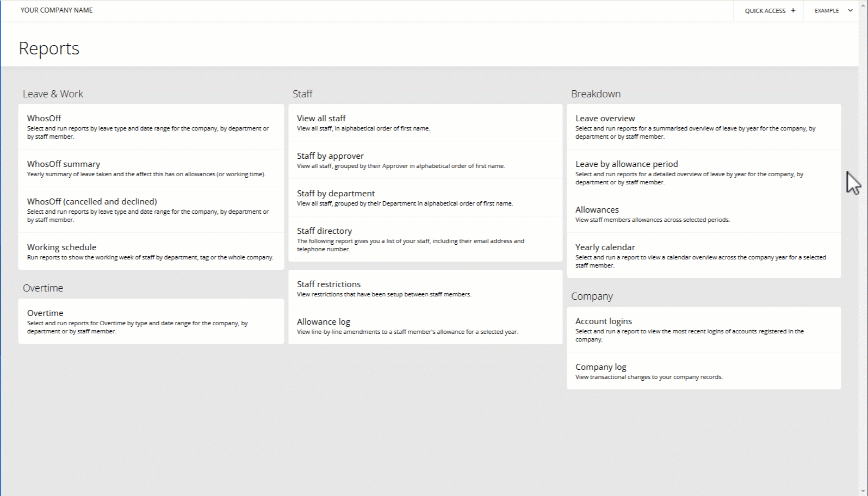
Task: Open the WhosOff summary report
Action: [151, 169]
